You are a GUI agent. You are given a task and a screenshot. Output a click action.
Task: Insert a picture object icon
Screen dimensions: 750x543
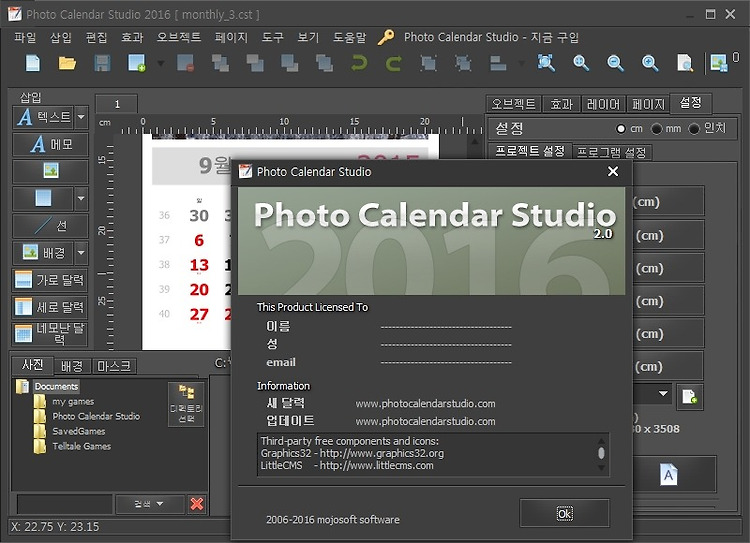(51, 171)
